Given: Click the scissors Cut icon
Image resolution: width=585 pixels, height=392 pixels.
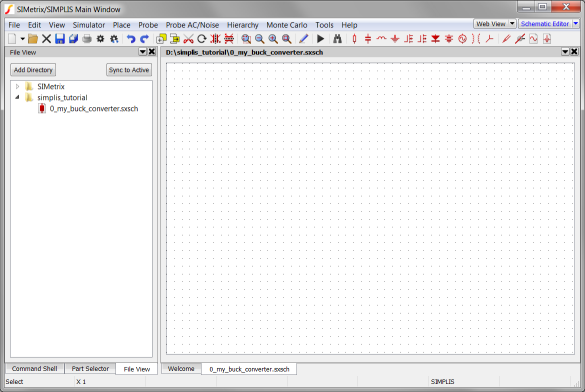Looking at the screenshot, I should click(188, 39).
